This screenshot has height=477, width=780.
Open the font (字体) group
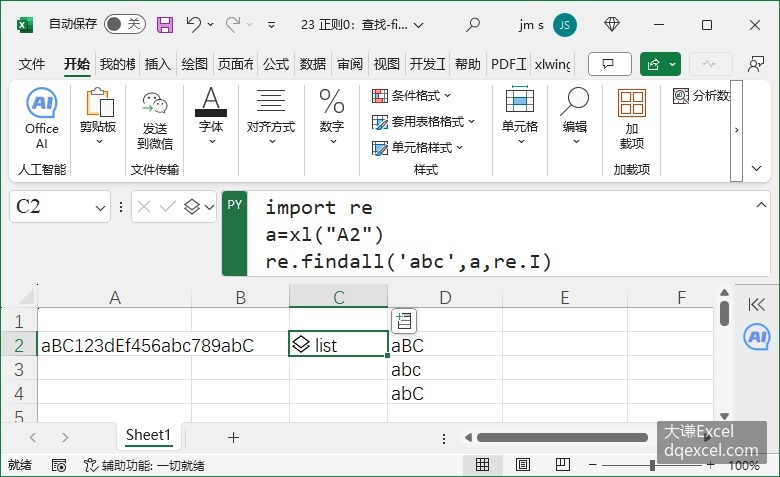pos(211,116)
